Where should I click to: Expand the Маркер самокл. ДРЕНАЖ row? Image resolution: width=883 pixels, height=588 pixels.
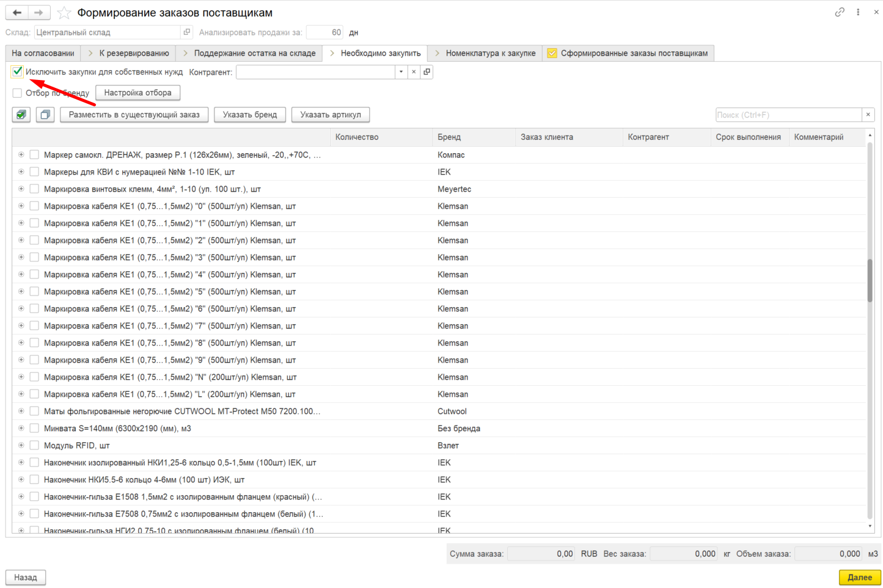coord(21,155)
